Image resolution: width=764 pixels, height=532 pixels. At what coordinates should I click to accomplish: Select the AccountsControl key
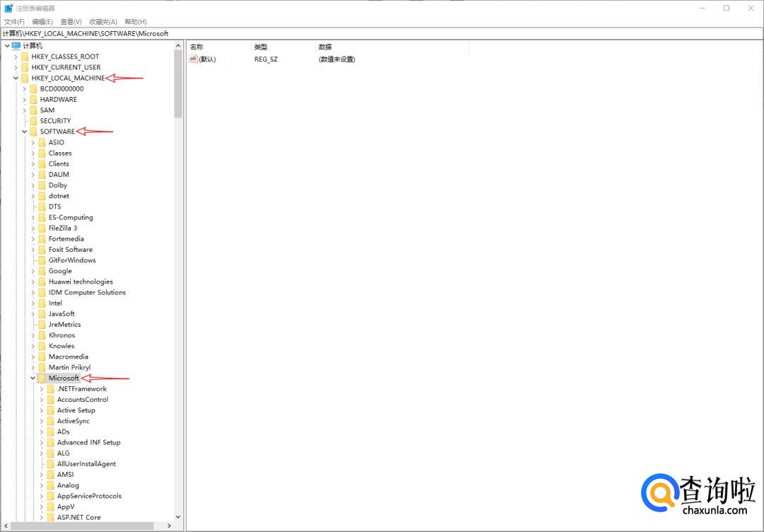[x=83, y=400]
